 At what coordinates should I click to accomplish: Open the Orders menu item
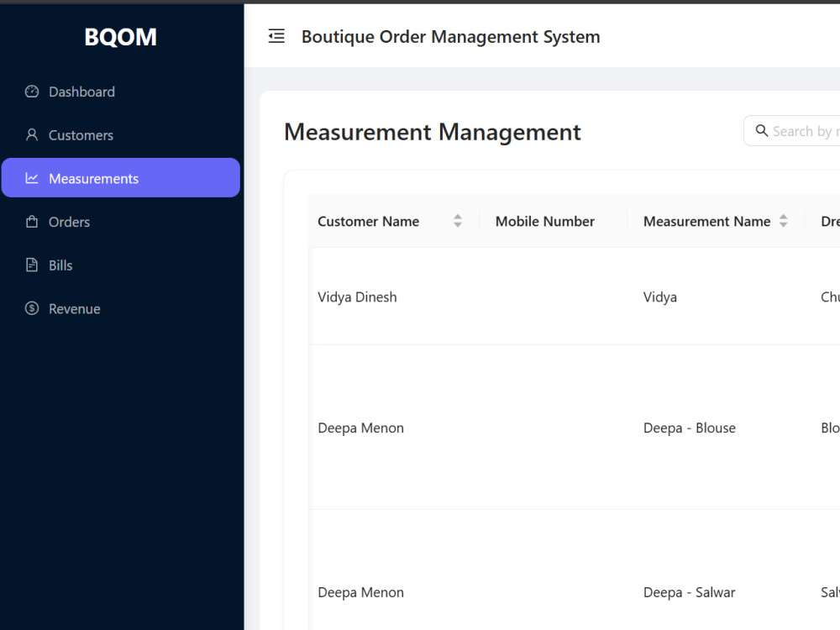[x=120, y=222]
